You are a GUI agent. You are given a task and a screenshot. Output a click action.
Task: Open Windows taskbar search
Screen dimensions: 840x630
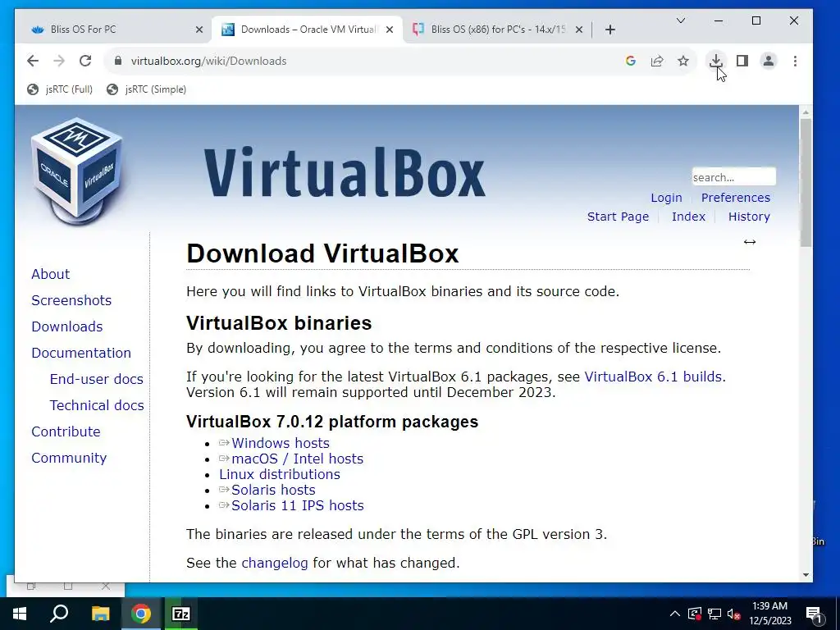coord(59,614)
